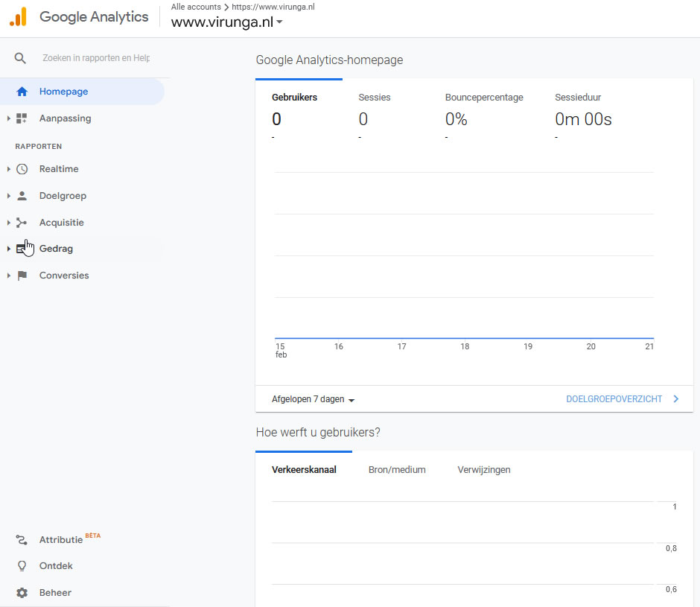Open Acquisitie reports label

tap(62, 223)
